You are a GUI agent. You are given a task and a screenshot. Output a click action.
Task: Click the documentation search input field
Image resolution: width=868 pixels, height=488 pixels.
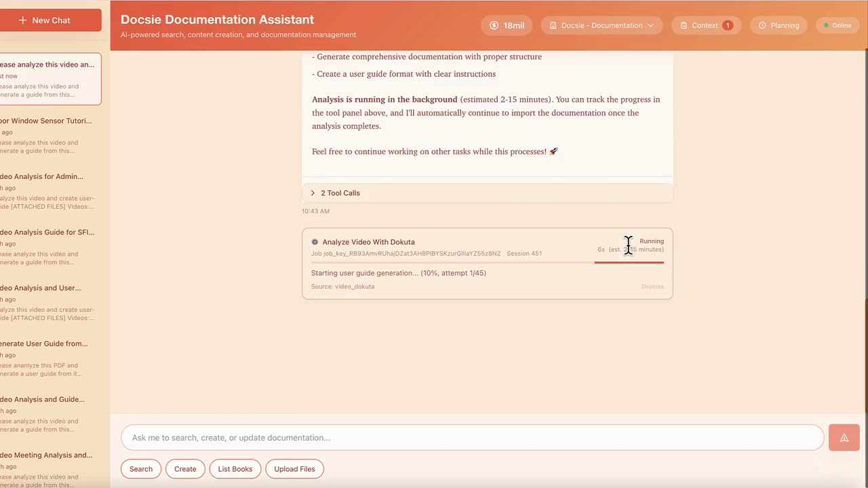coord(472,437)
